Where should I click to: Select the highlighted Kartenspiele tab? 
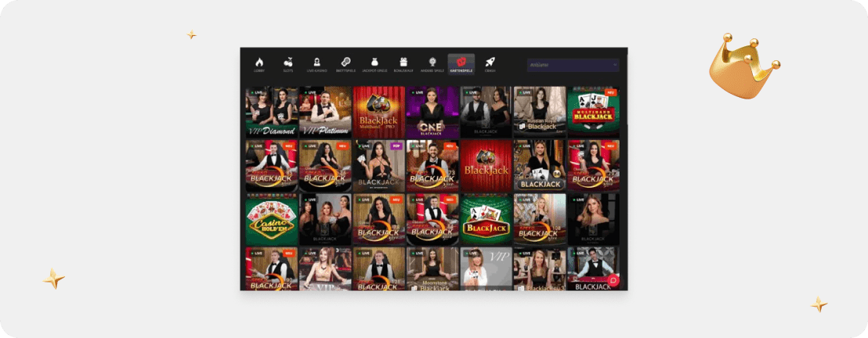[461, 63]
